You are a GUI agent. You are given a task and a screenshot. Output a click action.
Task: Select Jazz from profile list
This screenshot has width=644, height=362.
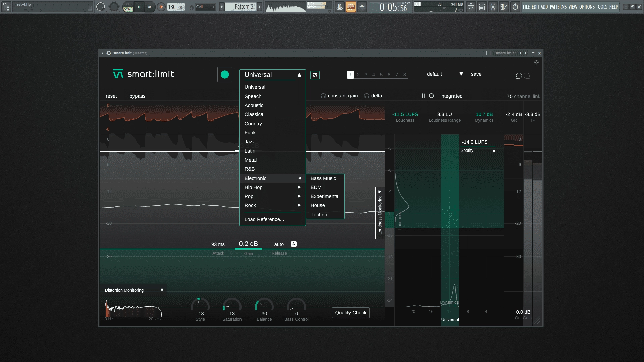272,142
